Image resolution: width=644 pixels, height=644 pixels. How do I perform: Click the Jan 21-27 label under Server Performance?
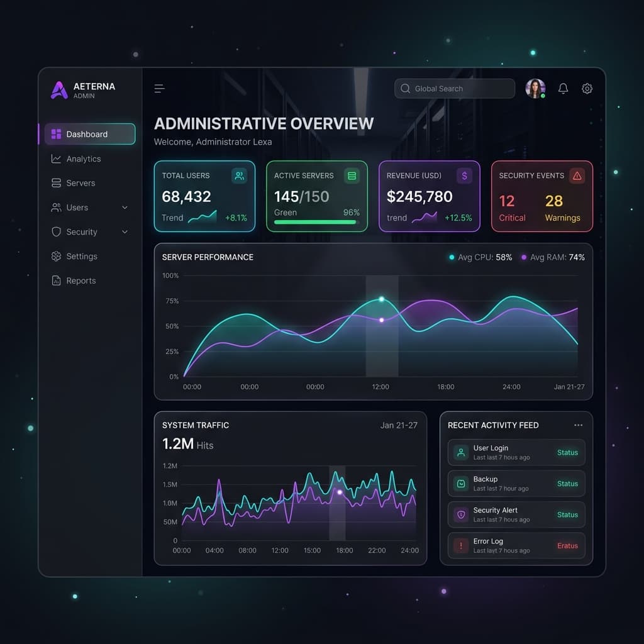point(569,387)
